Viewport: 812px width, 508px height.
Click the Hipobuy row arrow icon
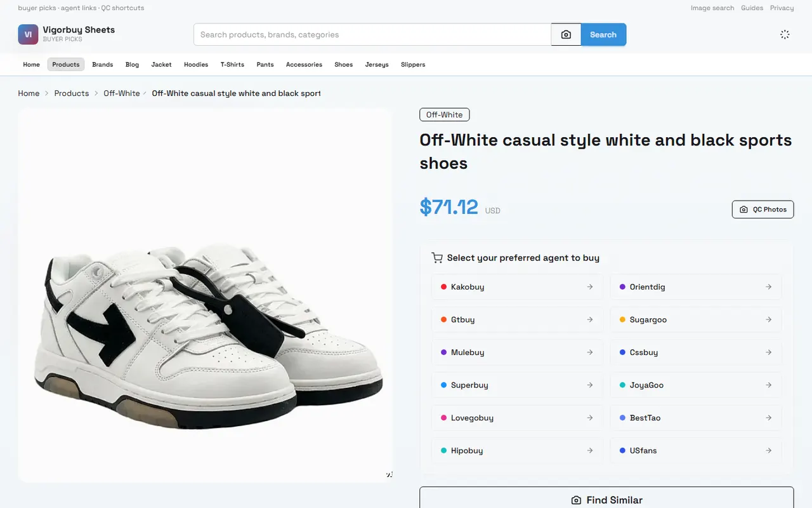coord(590,451)
